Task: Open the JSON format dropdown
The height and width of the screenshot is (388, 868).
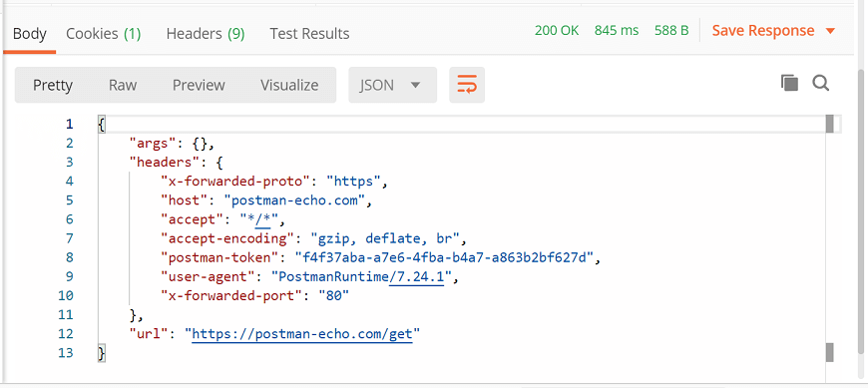Action: click(392, 85)
